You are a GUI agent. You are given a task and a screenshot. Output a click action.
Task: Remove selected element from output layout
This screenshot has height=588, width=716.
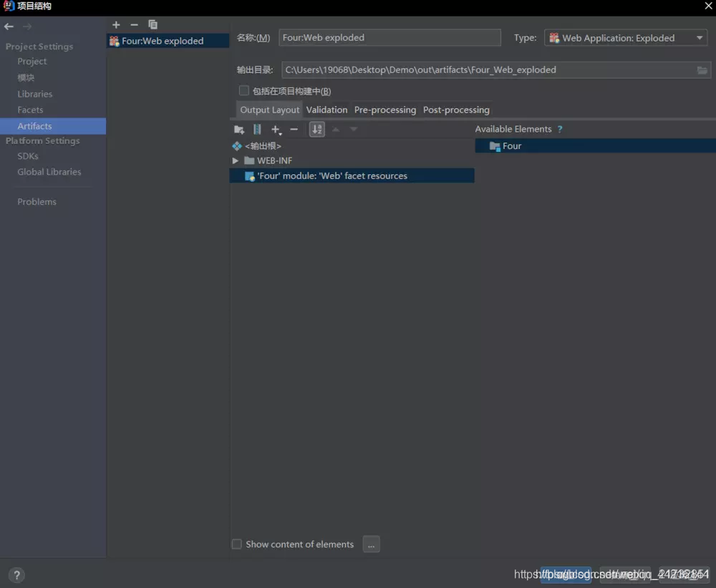coord(294,130)
